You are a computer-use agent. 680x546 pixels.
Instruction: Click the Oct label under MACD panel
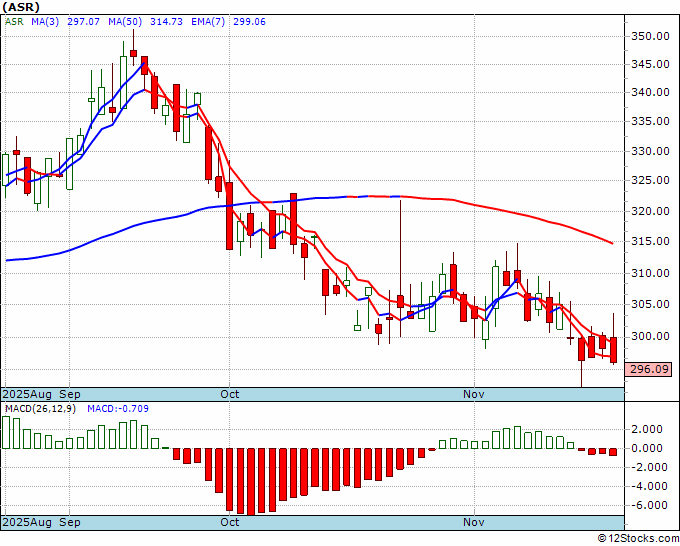click(229, 522)
